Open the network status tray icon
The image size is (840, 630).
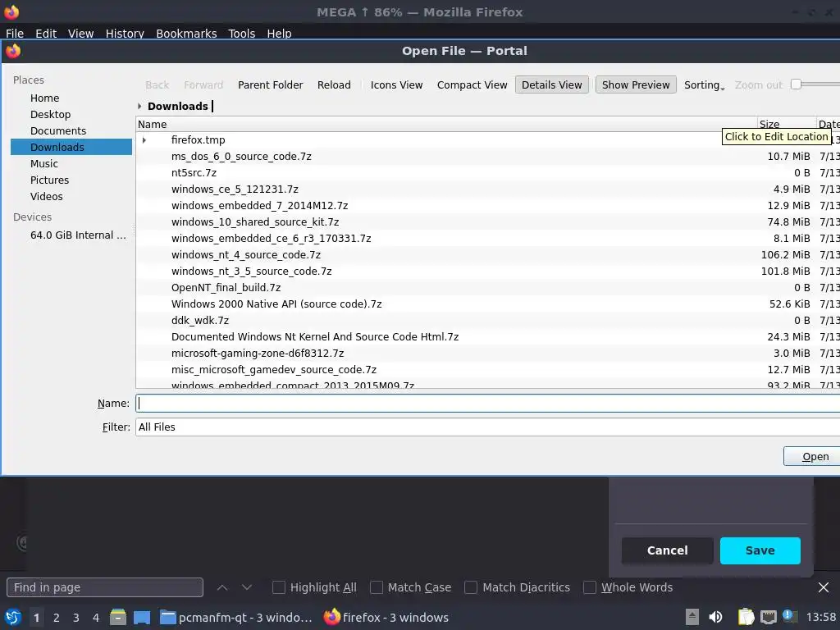pos(768,617)
